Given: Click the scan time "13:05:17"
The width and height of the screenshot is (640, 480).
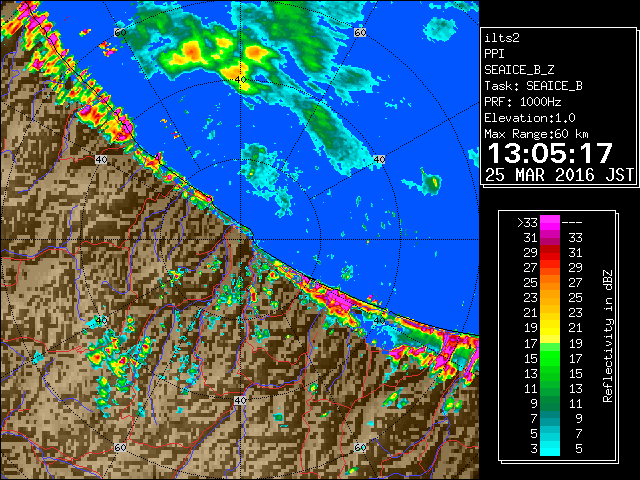Looking at the screenshot, I should click(x=550, y=153).
